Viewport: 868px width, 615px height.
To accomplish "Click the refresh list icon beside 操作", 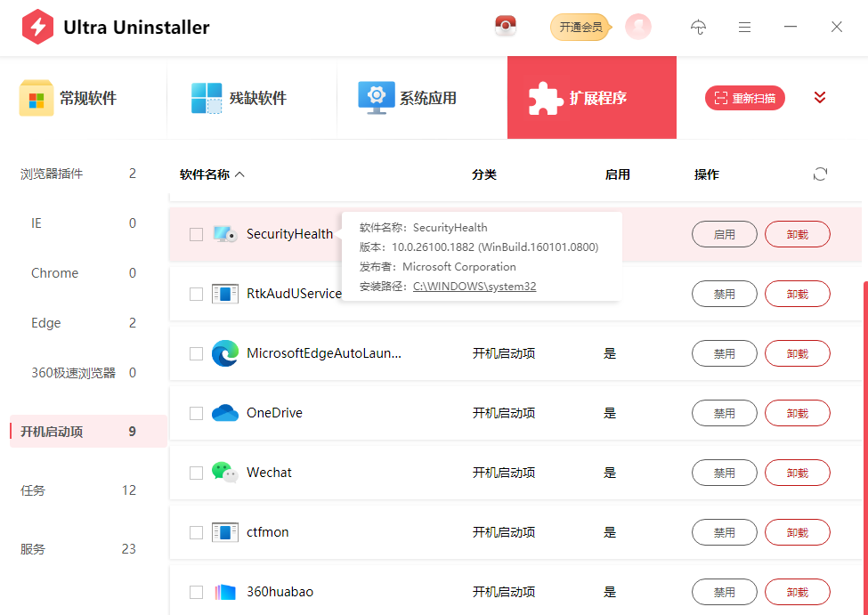I will [820, 174].
